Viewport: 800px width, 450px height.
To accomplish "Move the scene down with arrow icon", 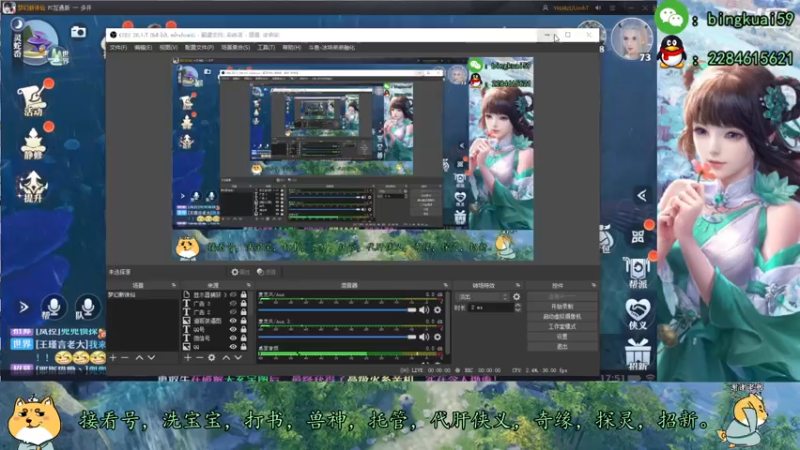I will pyautogui.click(x=152, y=358).
